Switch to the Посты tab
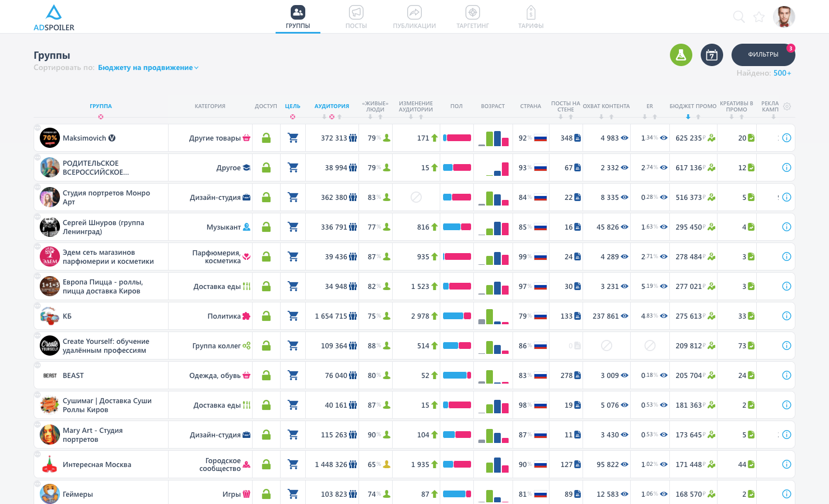Viewport: 829px width, 504px height. (356, 17)
